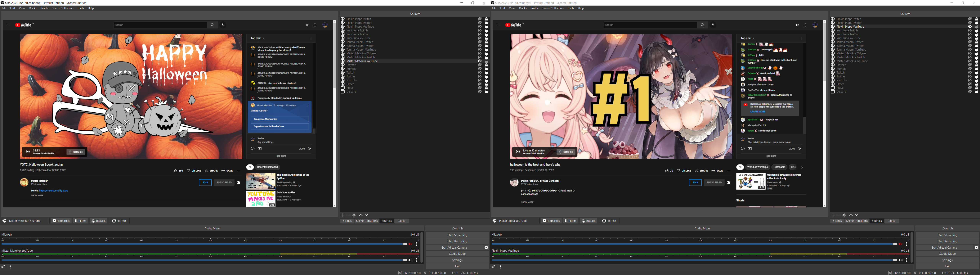The image size is (980, 275).
Task: Unlock the Brave source in left window
Action: (x=486, y=88)
